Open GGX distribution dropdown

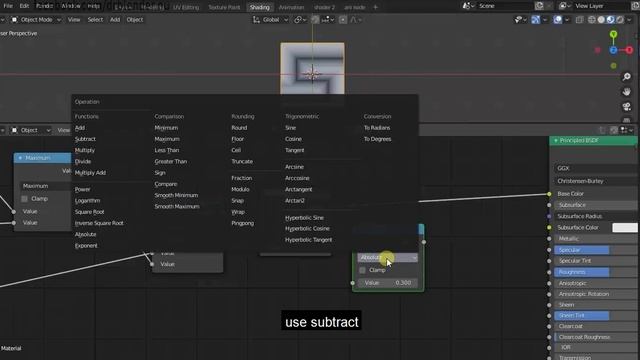point(596,168)
